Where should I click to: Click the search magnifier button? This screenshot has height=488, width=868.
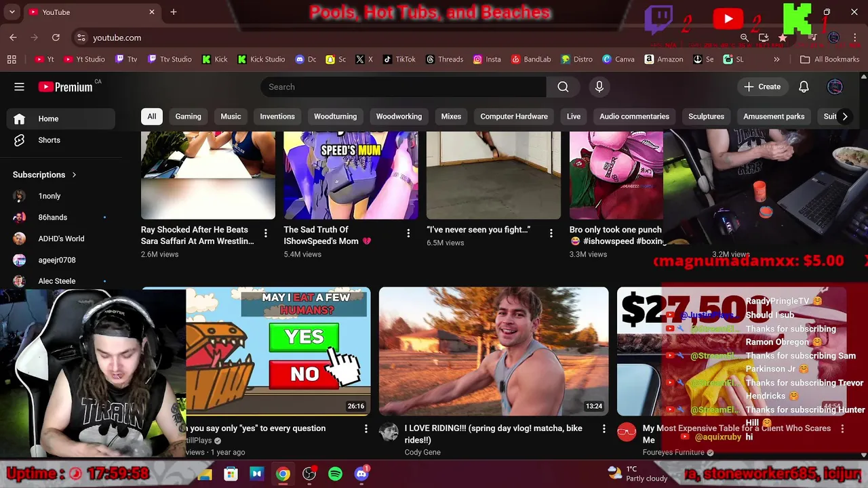pyautogui.click(x=563, y=87)
